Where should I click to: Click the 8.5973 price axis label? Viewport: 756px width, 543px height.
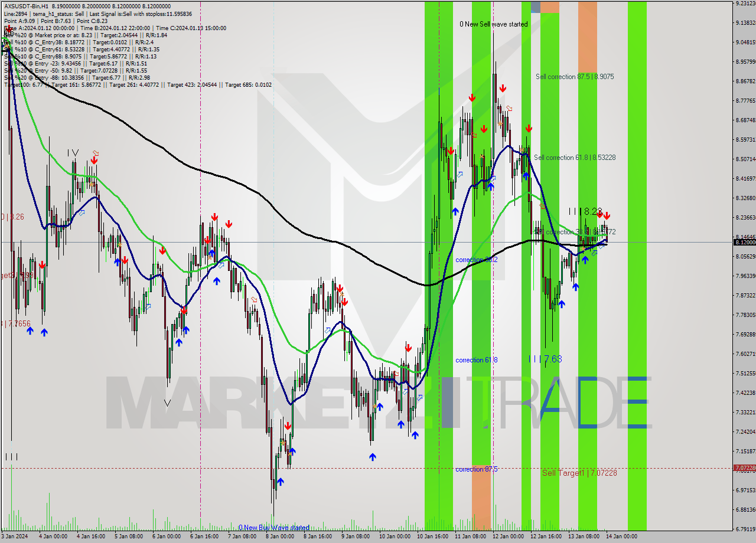click(745, 139)
